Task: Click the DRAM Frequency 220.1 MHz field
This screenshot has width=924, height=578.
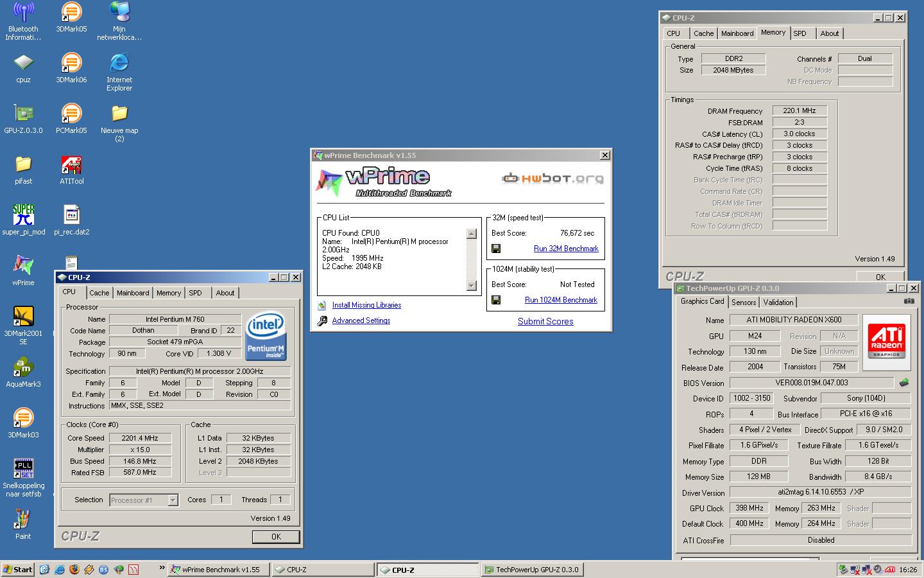Action: pos(800,110)
